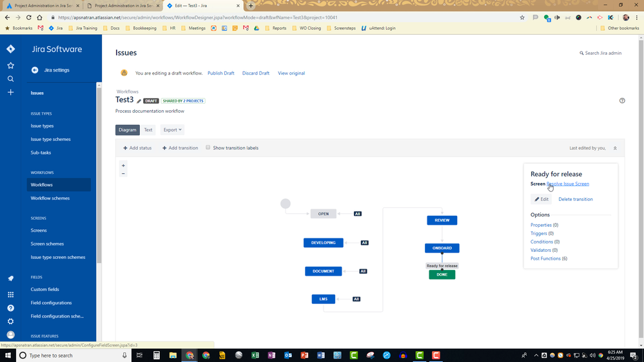Open the user profile avatar in sidebar
The height and width of the screenshot is (362, 644).
coord(11,334)
